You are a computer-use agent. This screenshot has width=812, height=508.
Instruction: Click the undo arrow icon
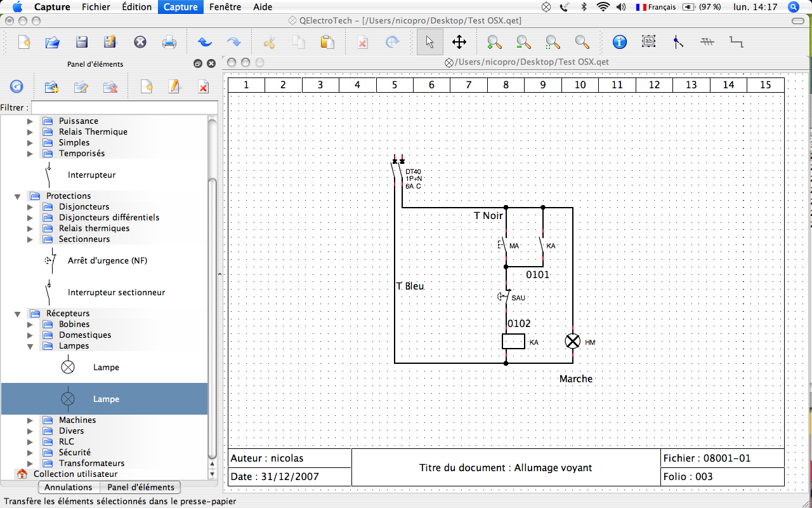pos(205,43)
